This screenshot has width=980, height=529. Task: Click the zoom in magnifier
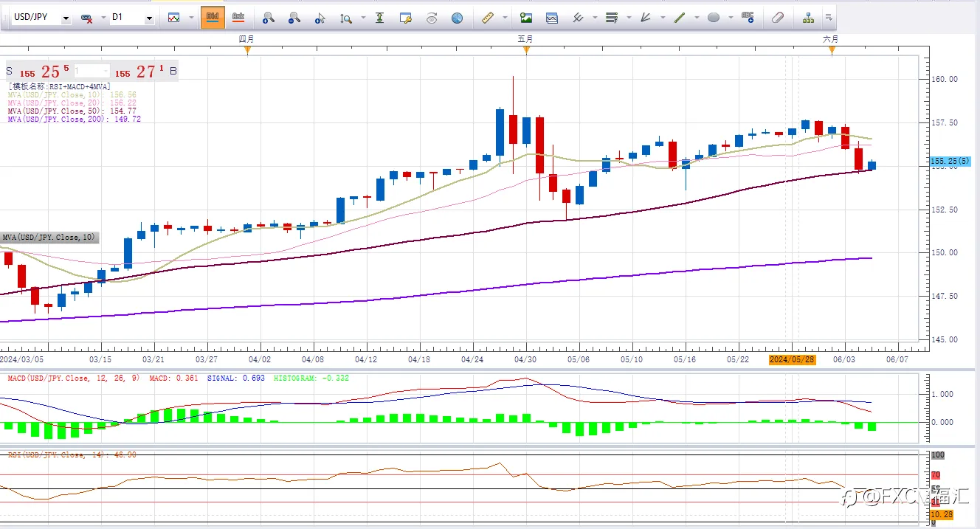coord(268,18)
